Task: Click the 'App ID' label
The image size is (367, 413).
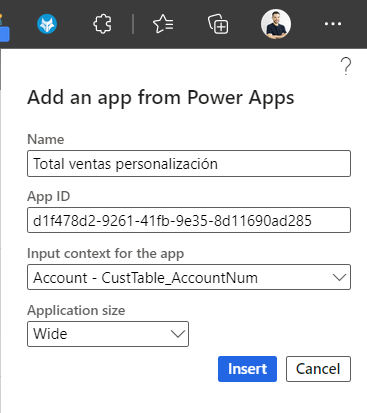Action: point(49,197)
